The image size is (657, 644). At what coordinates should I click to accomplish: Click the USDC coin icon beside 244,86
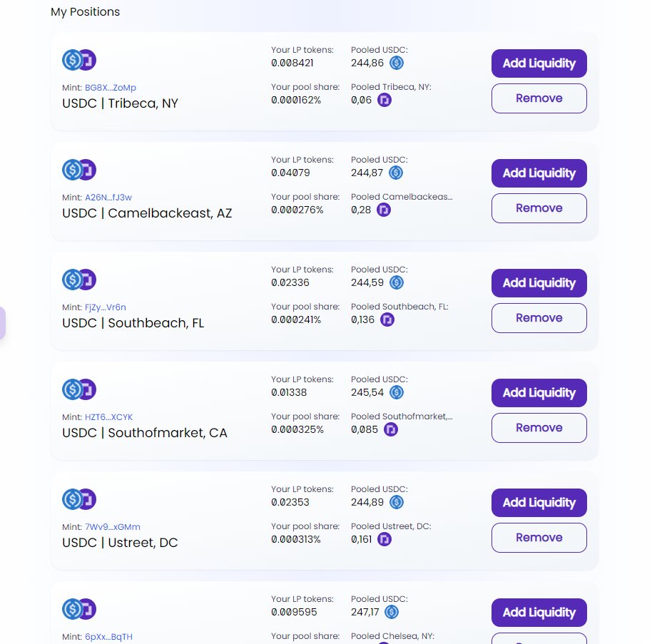pos(397,63)
